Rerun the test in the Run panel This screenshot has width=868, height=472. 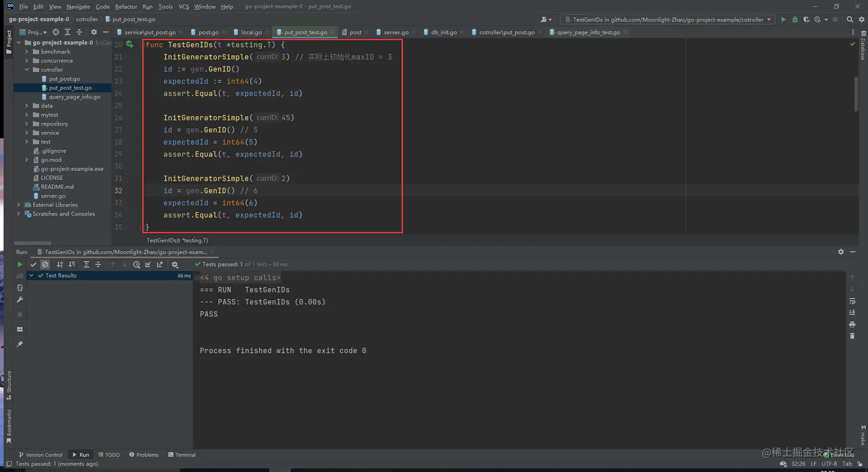point(20,265)
